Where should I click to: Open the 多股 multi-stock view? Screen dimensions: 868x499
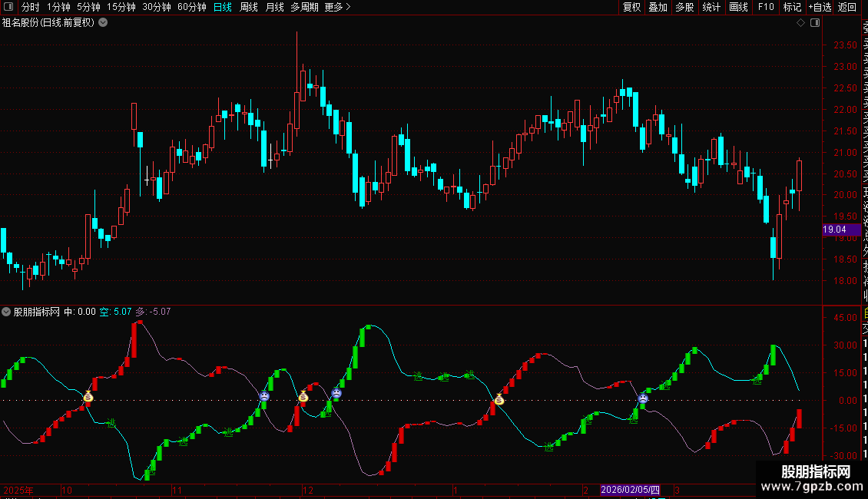coord(684,7)
